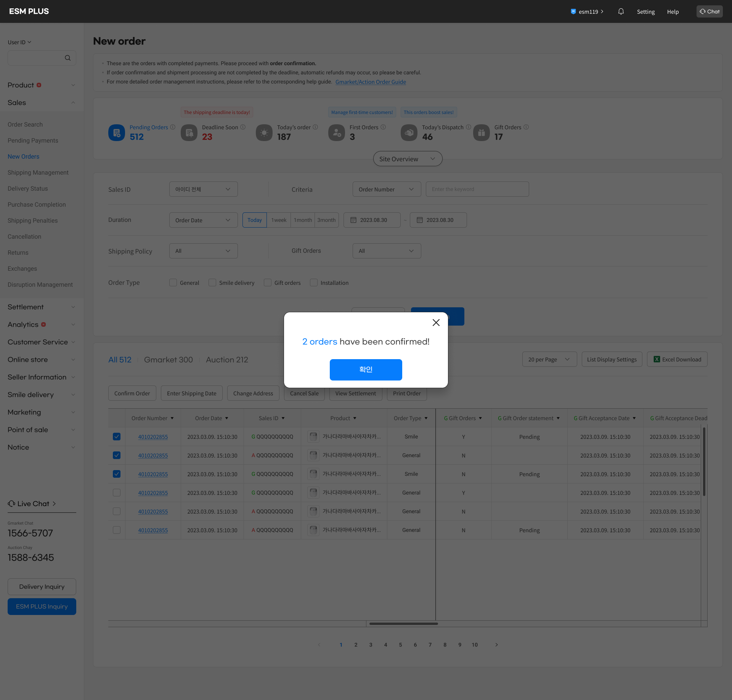The height and width of the screenshot is (700, 732).
Task: Expand the Site Overview dropdown
Action: (x=408, y=159)
